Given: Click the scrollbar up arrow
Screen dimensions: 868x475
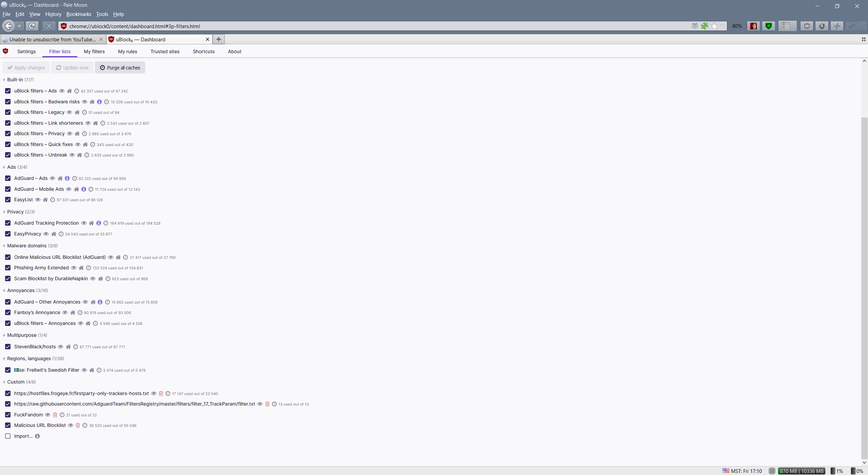Looking at the screenshot, I should click(x=864, y=61).
